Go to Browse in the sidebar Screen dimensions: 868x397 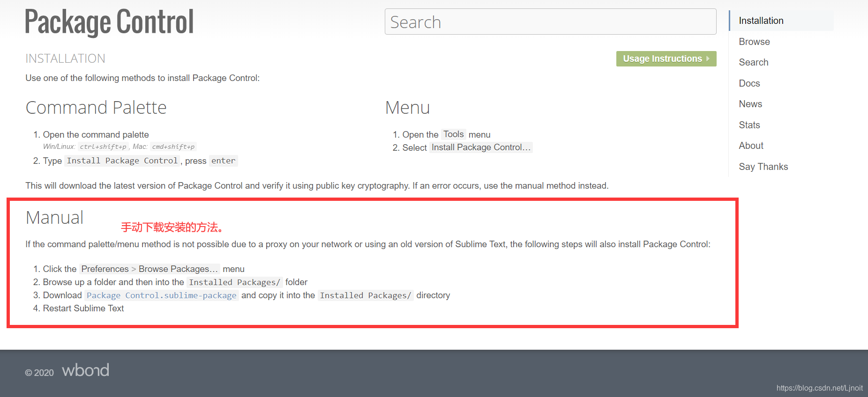754,42
